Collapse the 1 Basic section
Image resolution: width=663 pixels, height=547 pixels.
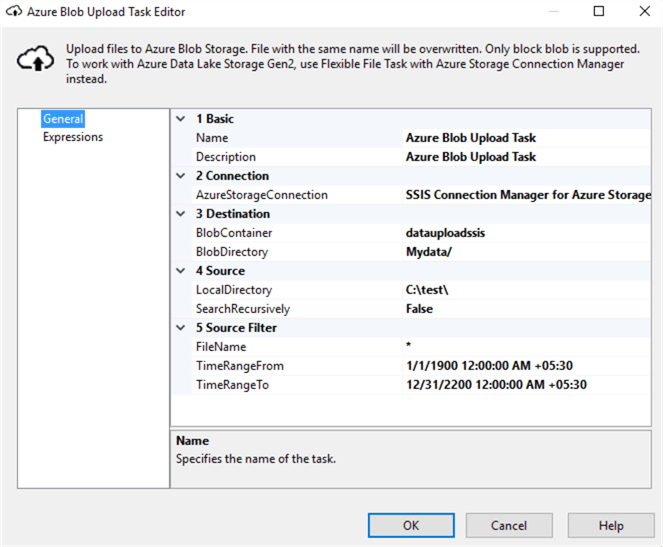pyautogui.click(x=180, y=119)
